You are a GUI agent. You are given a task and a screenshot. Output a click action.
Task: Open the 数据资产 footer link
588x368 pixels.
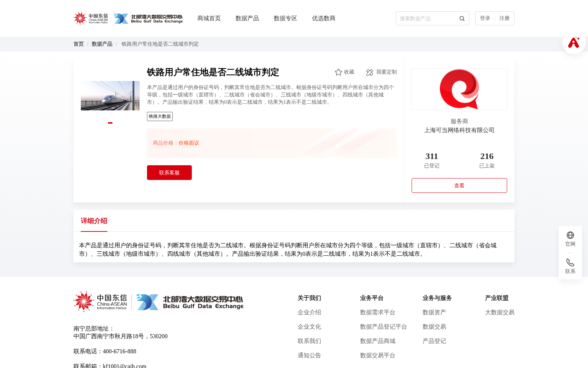[x=434, y=312]
